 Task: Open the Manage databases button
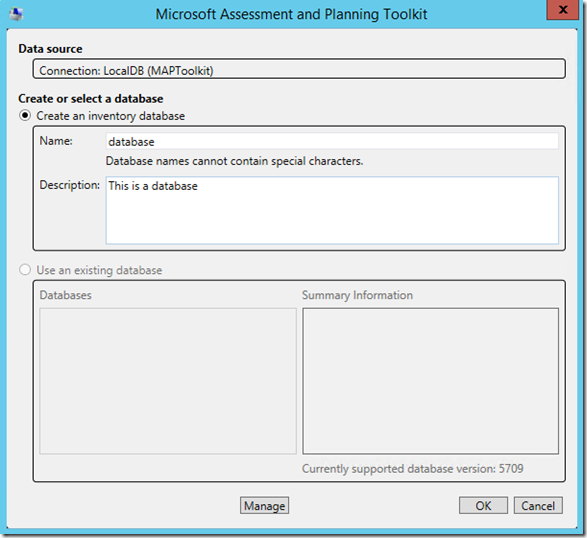tap(264, 506)
